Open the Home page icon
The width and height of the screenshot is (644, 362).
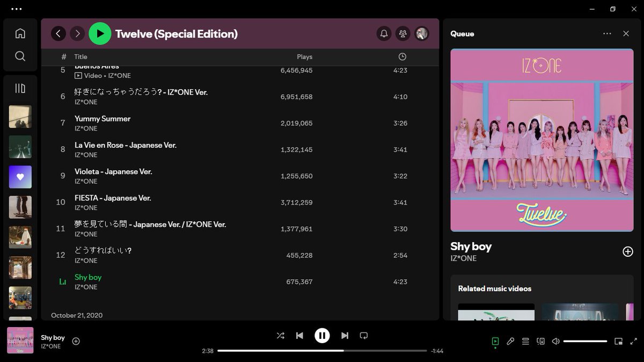(x=20, y=33)
